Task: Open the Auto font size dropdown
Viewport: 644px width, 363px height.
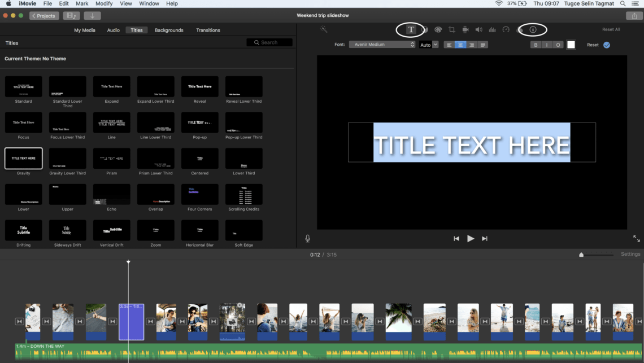Action: 429,45
